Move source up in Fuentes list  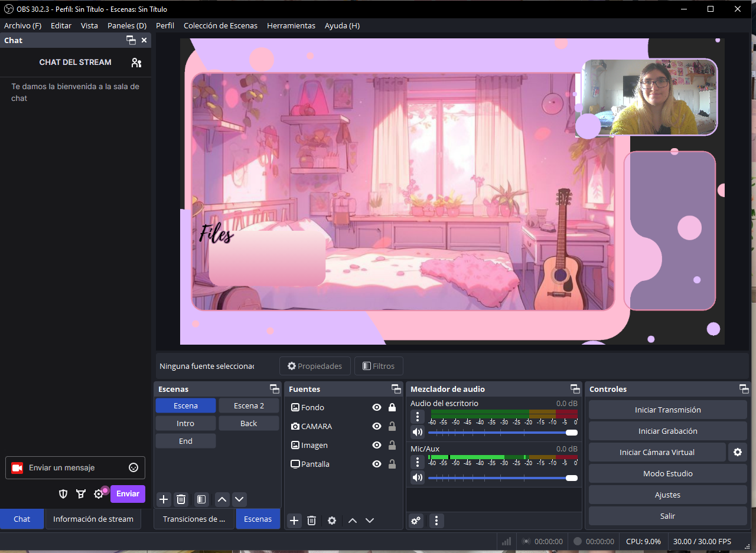coord(353,521)
